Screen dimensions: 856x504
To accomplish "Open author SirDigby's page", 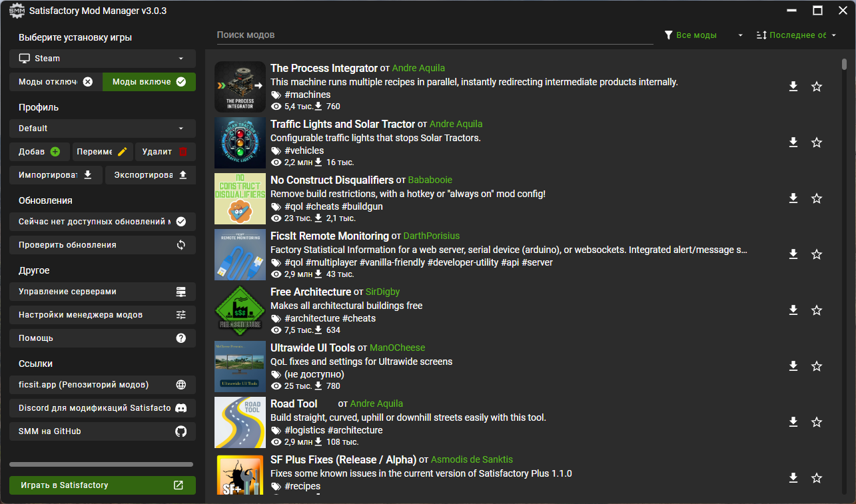I will [x=382, y=292].
